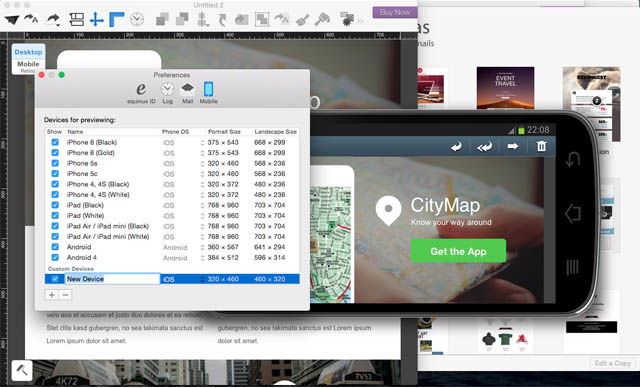This screenshot has width=640, height=388.
Task: Uncheck Show for iPhone 5s
Action: (x=55, y=163)
